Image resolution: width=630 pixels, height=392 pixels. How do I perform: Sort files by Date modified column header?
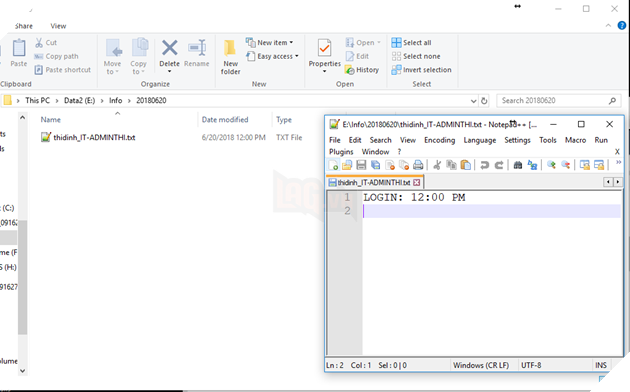[225, 119]
